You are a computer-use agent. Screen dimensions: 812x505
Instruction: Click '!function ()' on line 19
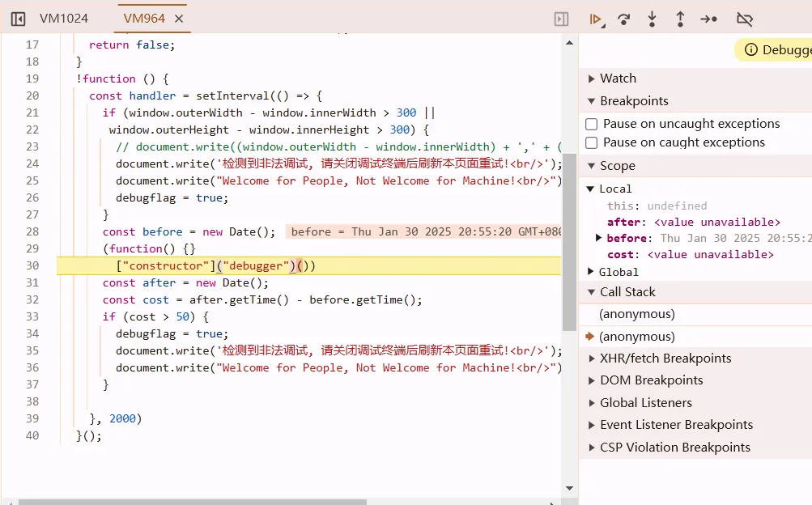point(116,79)
